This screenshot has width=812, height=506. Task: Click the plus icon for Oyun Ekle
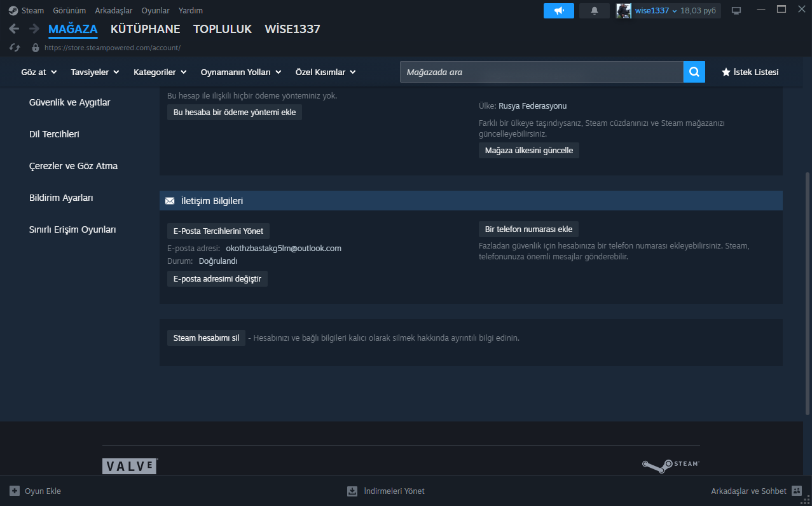[15, 491]
